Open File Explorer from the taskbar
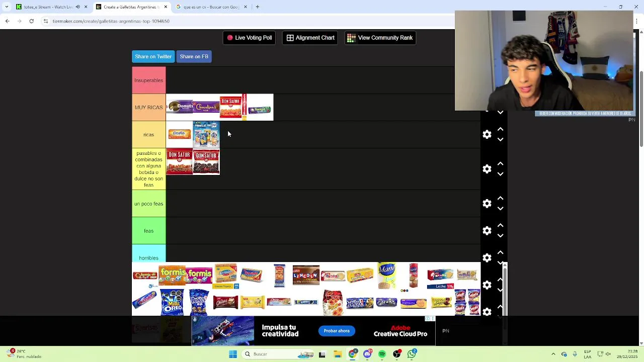Screen dimensions: 644x362 click(x=338, y=354)
